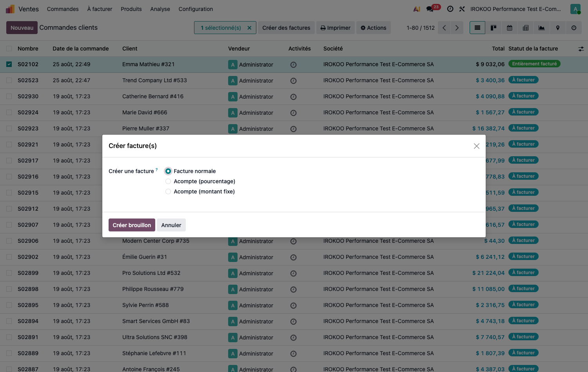Viewport: 588px width, 372px height.
Task: Close the Créer facture(s) dialog
Action: click(477, 146)
